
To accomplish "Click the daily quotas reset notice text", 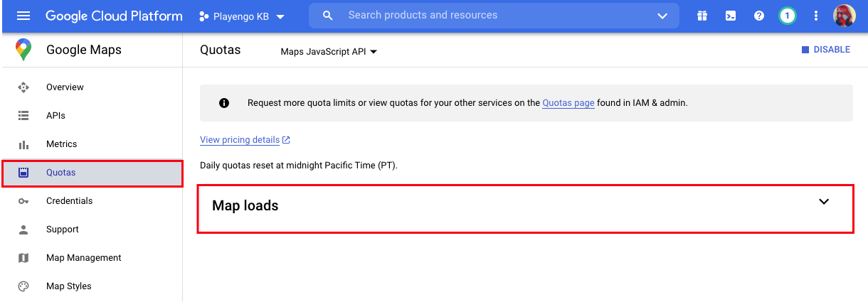I will tap(299, 166).
